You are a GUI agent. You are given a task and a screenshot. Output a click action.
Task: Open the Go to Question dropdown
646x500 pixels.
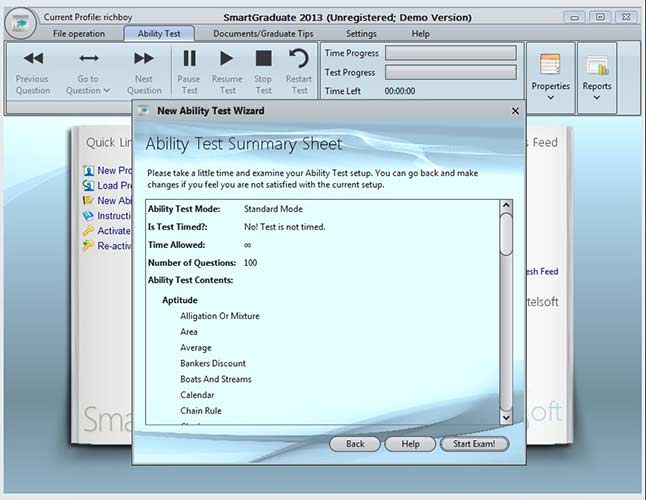pyautogui.click(x=88, y=84)
